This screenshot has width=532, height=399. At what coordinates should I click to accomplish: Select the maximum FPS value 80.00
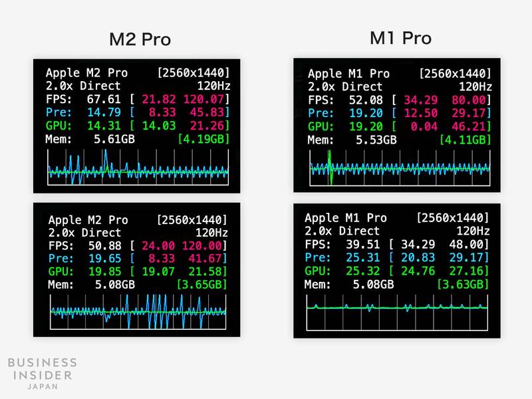(x=469, y=100)
